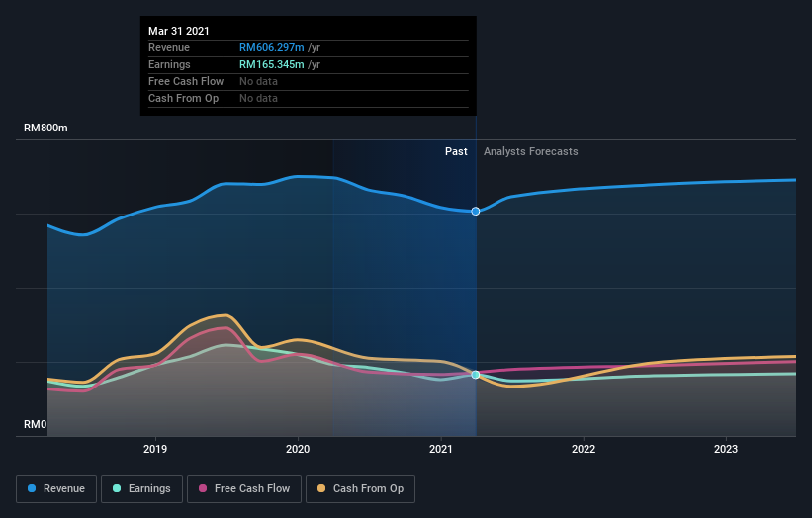Click the orange Cash From Op legend dot
The height and width of the screenshot is (518, 812).
point(321,488)
